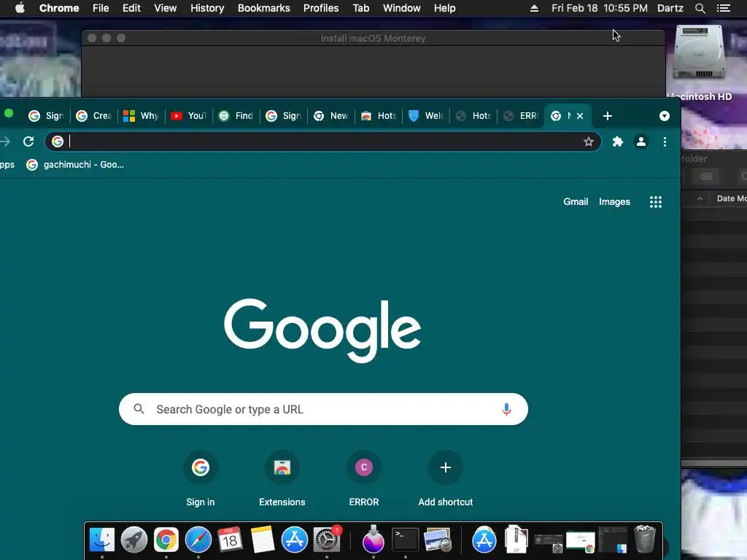Close the active New Tab tab
The height and width of the screenshot is (560, 747).
tap(580, 116)
